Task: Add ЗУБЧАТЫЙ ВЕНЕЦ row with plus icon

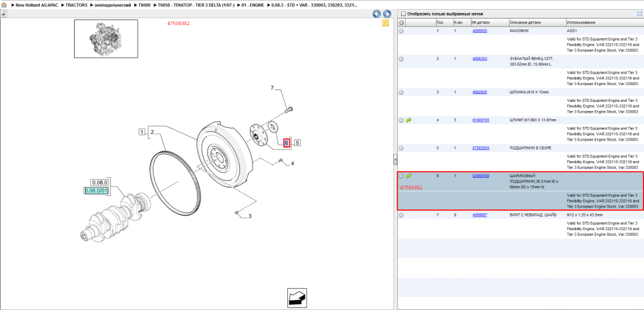Action: 402,59
